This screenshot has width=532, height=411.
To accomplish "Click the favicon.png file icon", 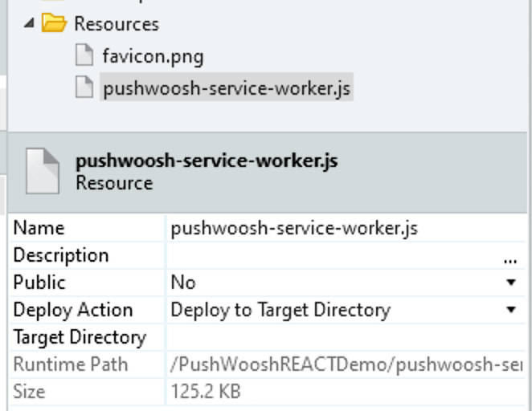I will 84,55.
